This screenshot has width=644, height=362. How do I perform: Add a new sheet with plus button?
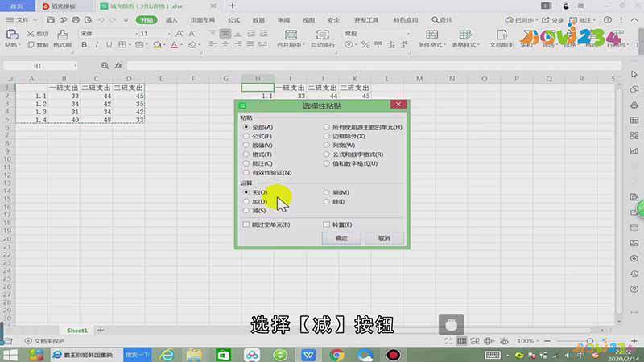pos(101,330)
